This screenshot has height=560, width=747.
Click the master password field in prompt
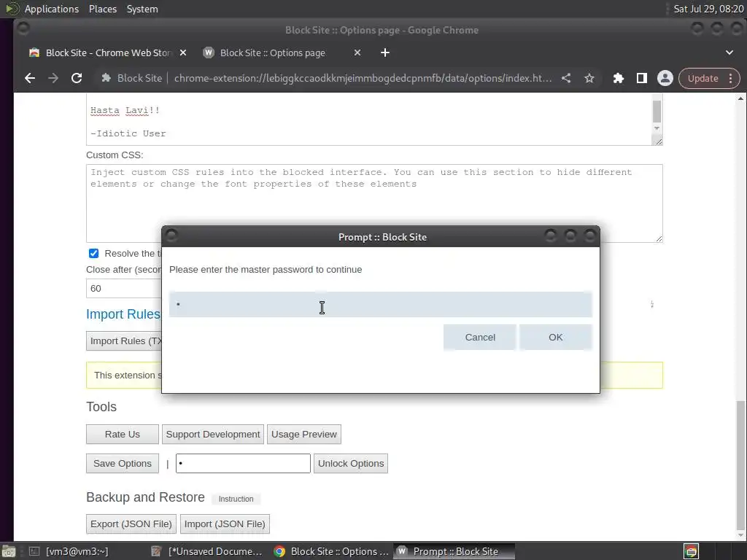(380, 304)
